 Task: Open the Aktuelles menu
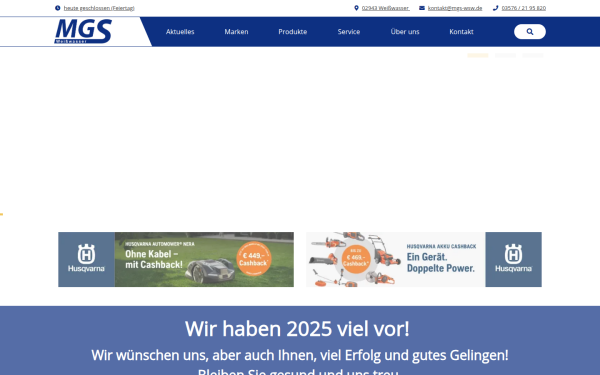[180, 32]
